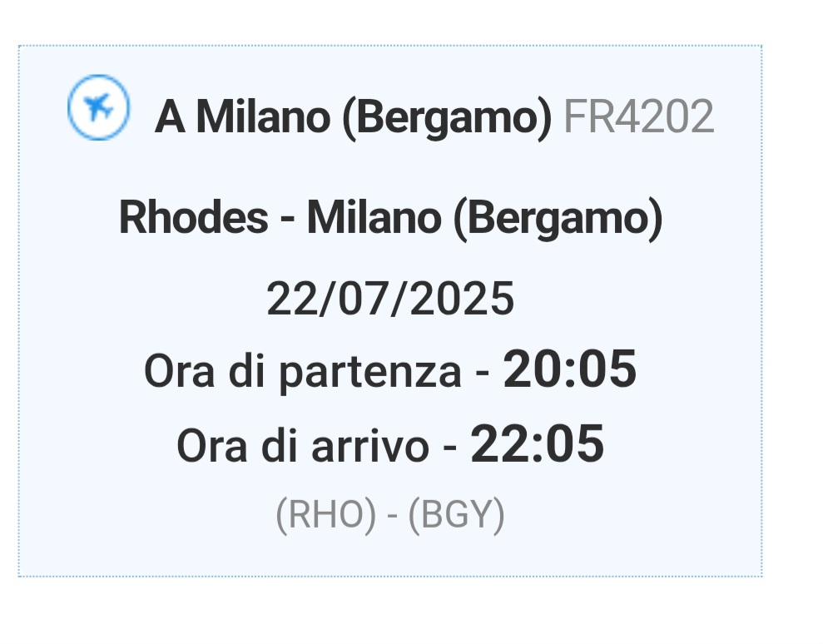The image size is (823, 644).
Task: Click the word "partenza"
Action: [x=369, y=373]
